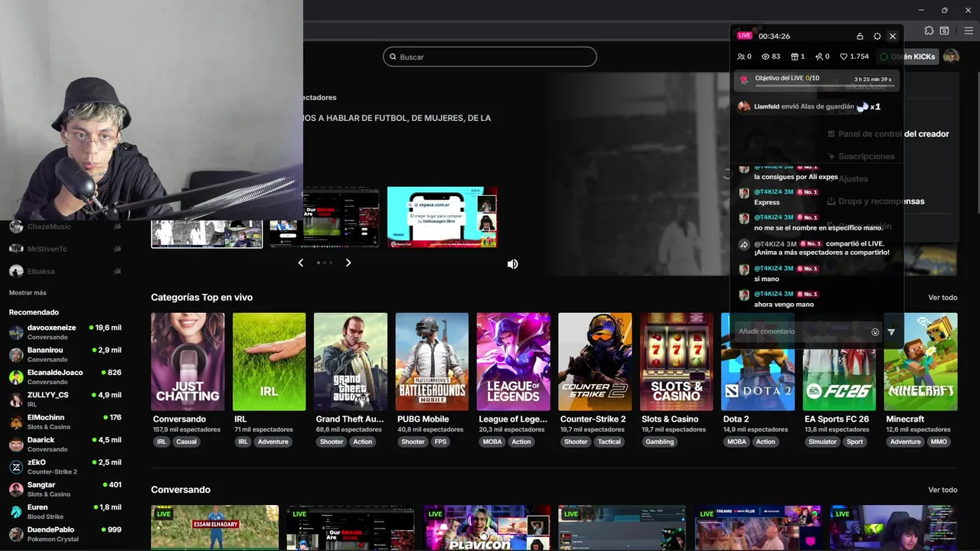The height and width of the screenshot is (551, 980).
Task: Open the user profile avatar menu
Action: 951,57
